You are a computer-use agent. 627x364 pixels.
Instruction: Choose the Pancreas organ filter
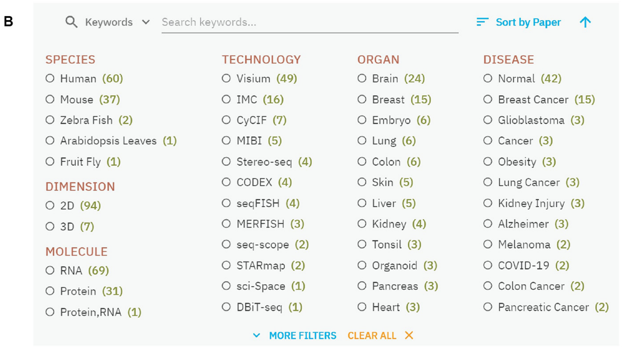[x=362, y=286]
